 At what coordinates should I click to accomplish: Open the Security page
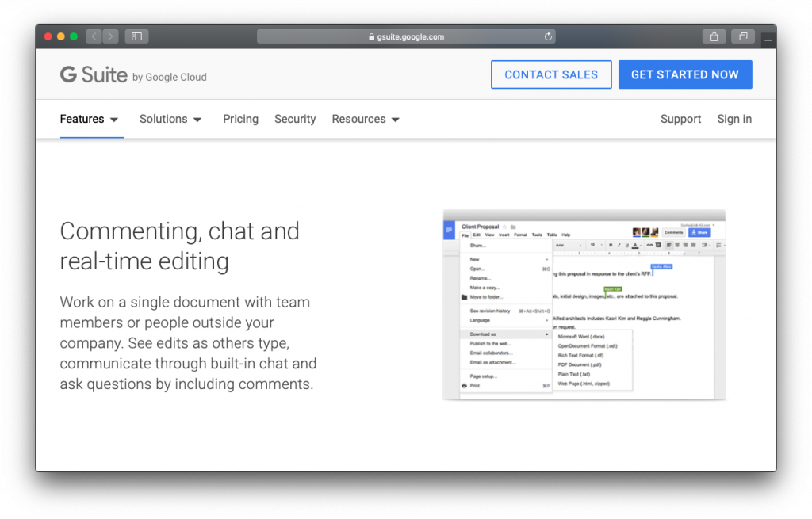295,119
